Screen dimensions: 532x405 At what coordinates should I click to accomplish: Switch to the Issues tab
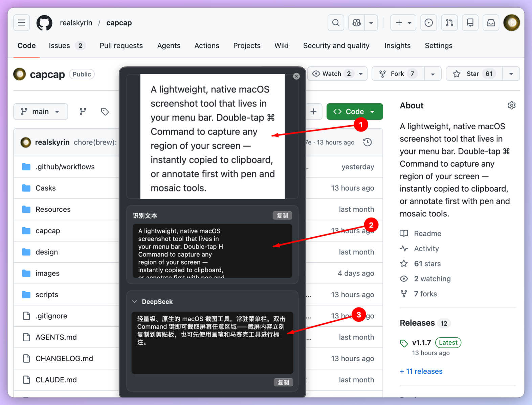tap(67, 46)
